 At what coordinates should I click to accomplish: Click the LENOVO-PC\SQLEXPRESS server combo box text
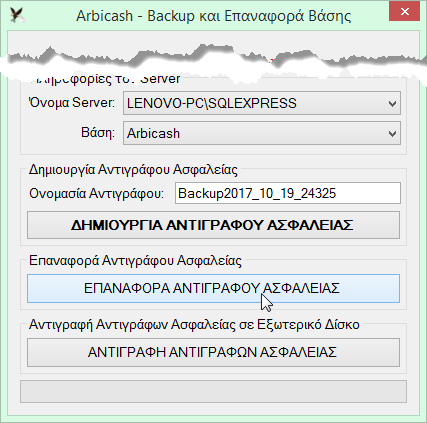tap(212, 103)
